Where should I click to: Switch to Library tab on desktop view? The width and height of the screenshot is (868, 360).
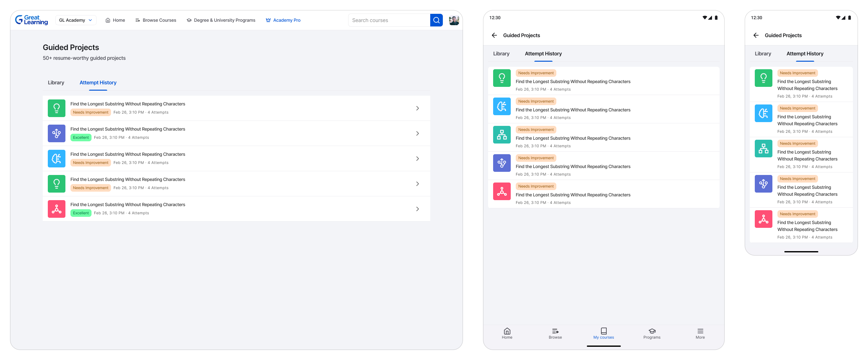pos(56,82)
